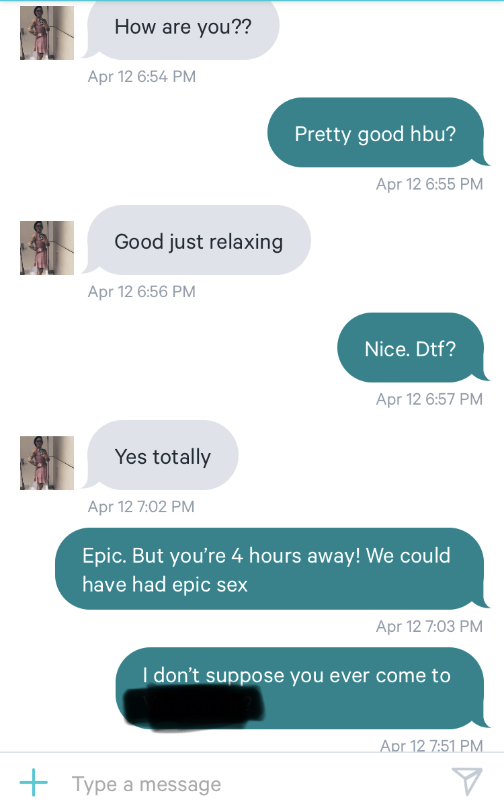Viewport: 504px width, 812px height.
Task: Tap the Apr 12 7:02 PM timestamp
Action: [x=141, y=507]
